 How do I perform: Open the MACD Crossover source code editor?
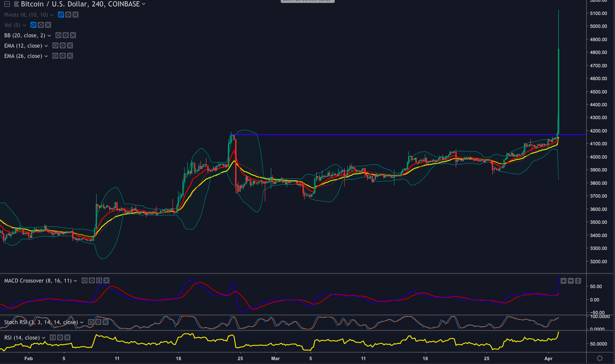(x=99, y=280)
